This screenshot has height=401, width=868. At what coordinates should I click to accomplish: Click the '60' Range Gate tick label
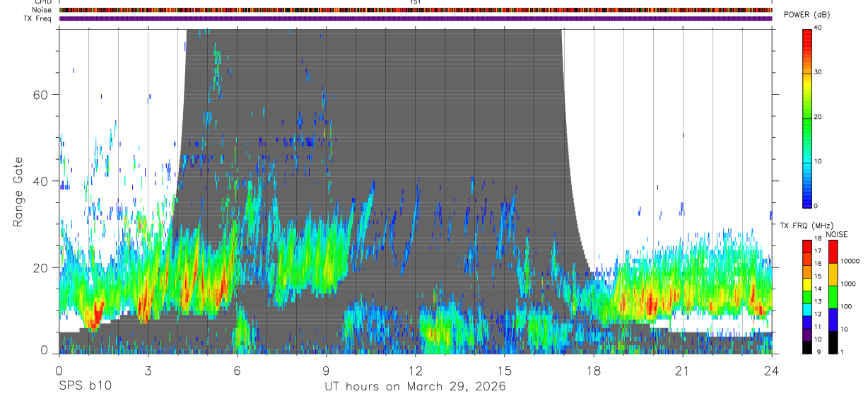[x=42, y=95]
